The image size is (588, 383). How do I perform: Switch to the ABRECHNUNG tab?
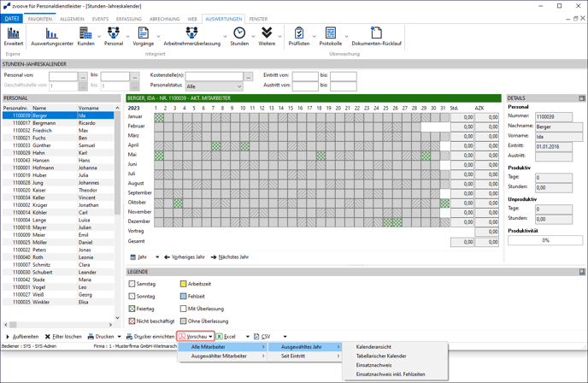coord(164,19)
